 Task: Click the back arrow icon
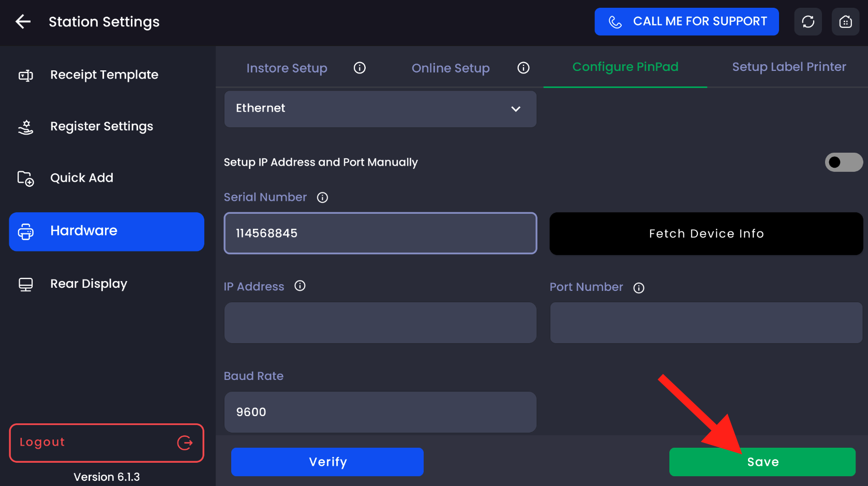(x=23, y=22)
